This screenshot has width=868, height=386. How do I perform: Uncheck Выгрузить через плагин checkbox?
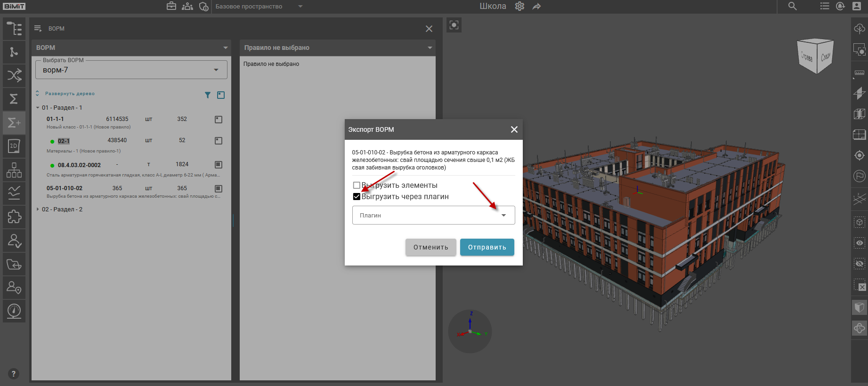[357, 197]
